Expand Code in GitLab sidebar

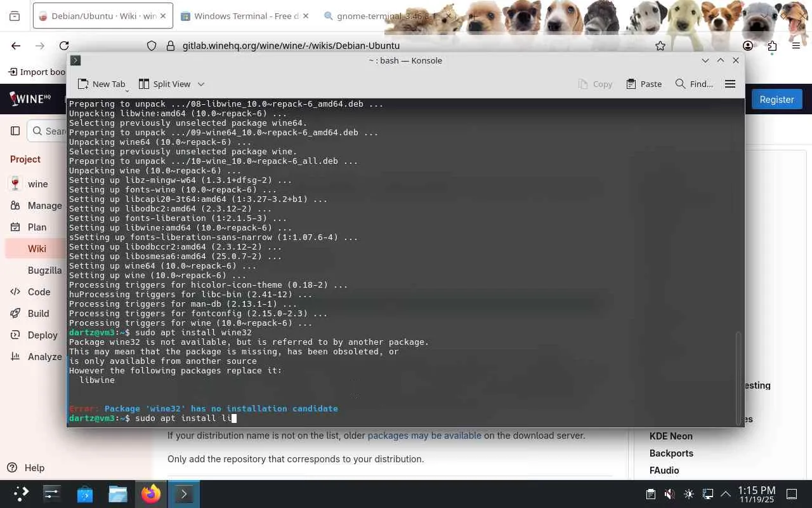39,291
